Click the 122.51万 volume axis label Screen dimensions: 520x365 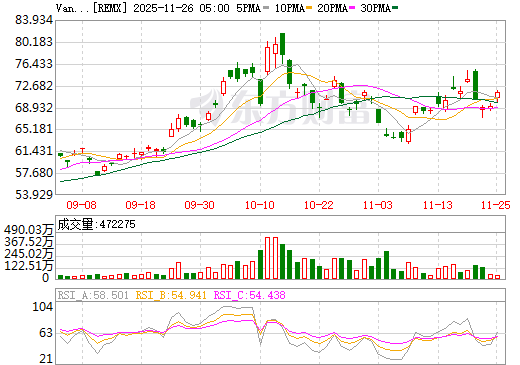29,266
